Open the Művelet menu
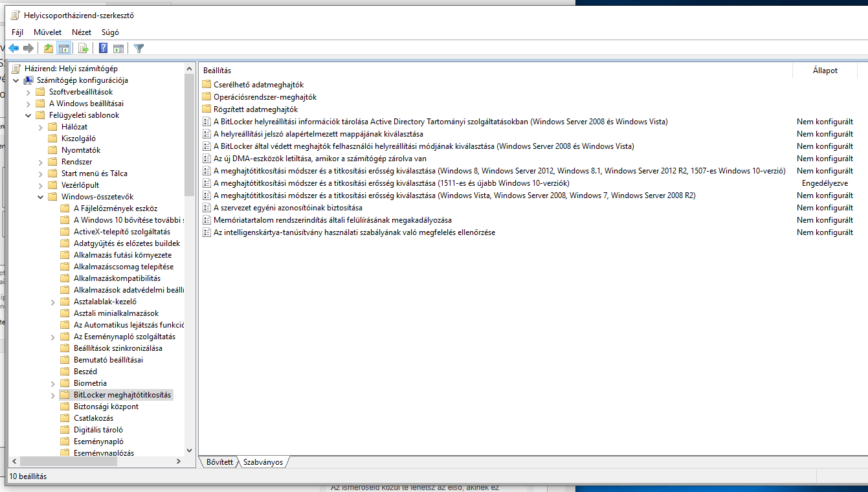The height and width of the screenshot is (492, 868). (48, 32)
